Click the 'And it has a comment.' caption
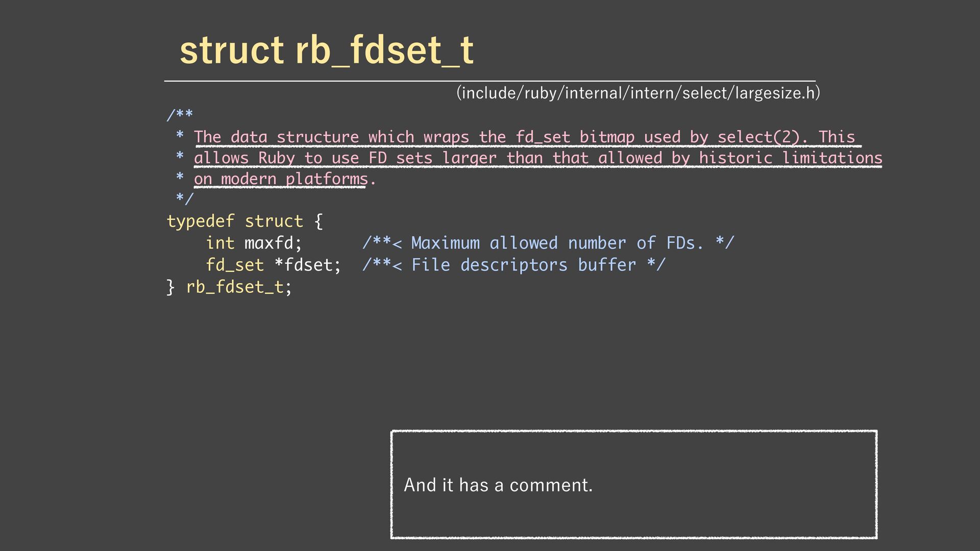 point(498,485)
